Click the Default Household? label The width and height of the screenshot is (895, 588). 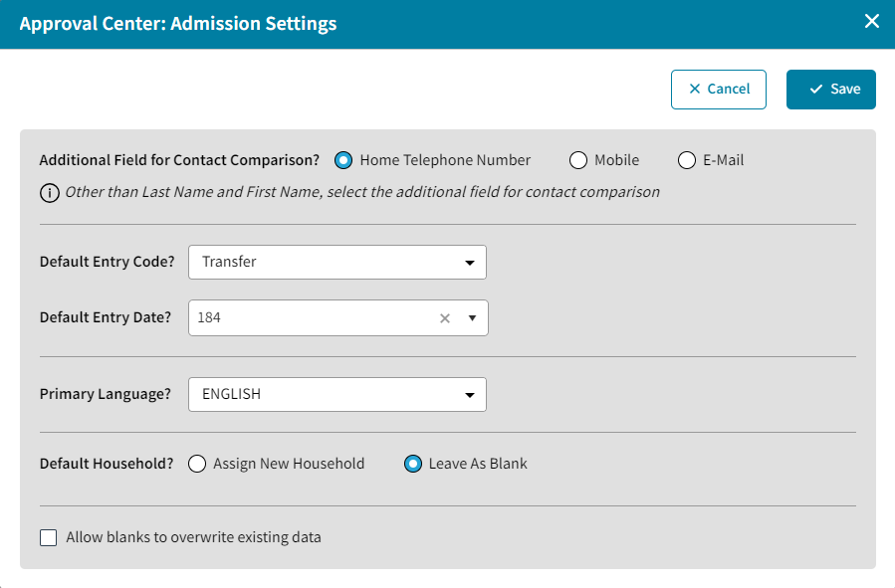pyautogui.click(x=107, y=464)
